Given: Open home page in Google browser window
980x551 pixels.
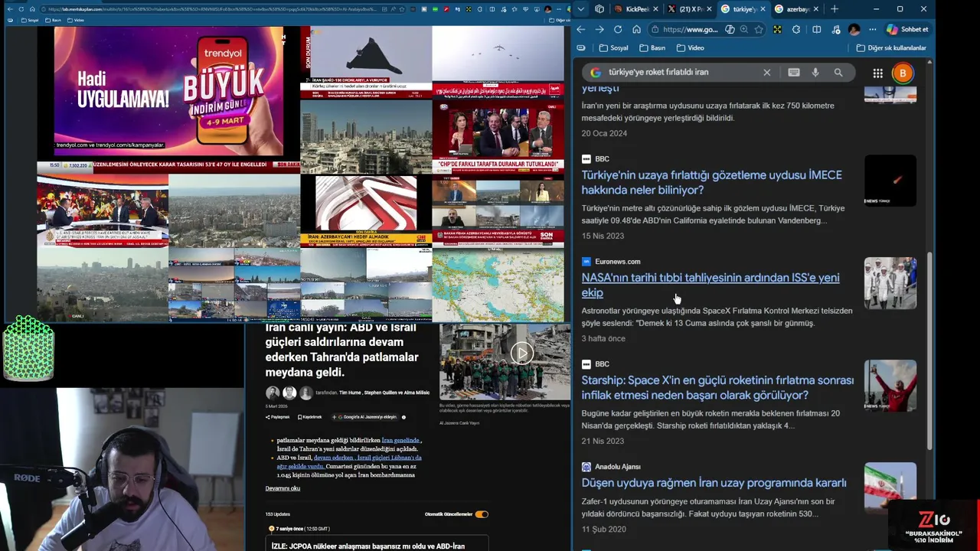Looking at the screenshot, I should point(636,29).
